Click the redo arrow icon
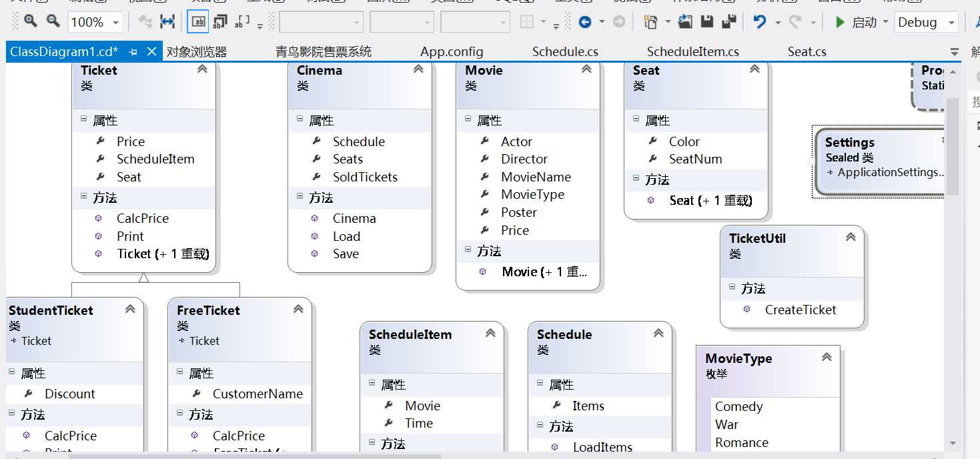The width and height of the screenshot is (980, 459). tap(795, 22)
